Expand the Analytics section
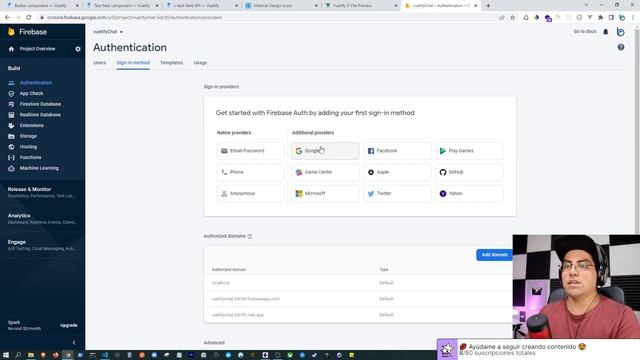640x360 pixels. pyautogui.click(x=41, y=218)
